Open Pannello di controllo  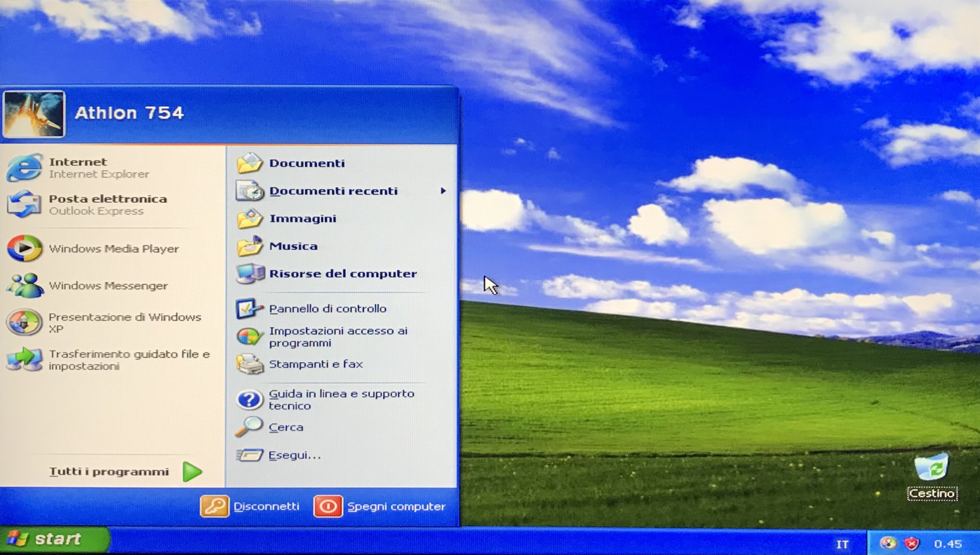327,309
